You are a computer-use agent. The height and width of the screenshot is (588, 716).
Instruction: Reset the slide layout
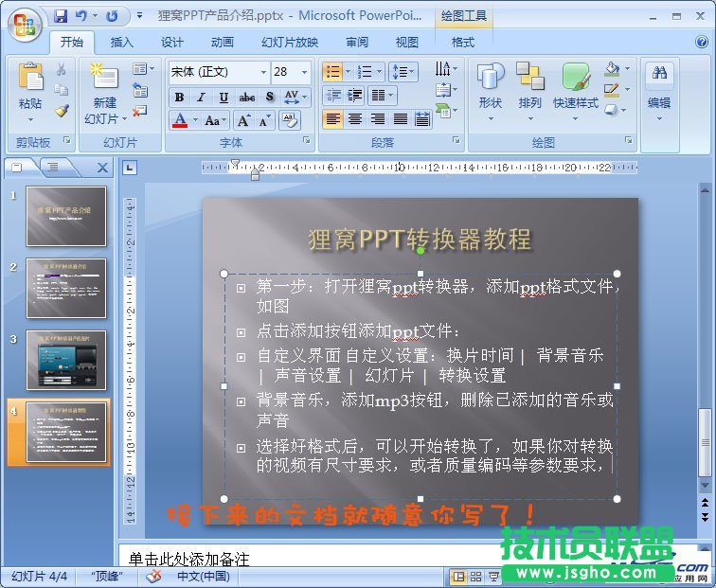coord(140,89)
